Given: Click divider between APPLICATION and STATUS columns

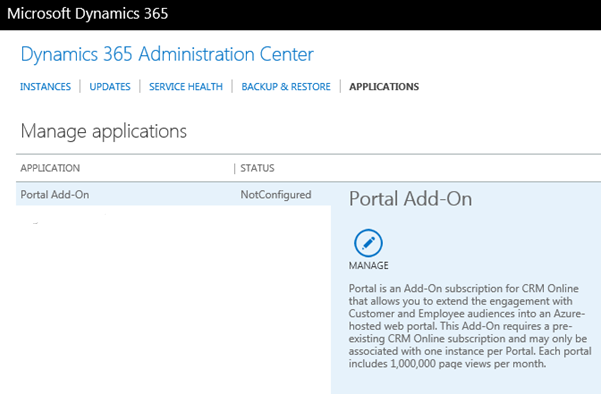Looking at the screenshot, I should coord(235,168).
